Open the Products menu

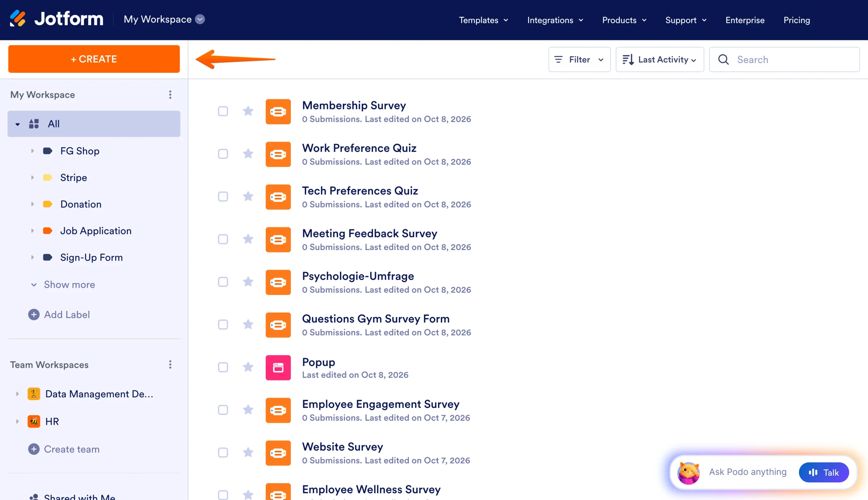pyautogui.click(x=624, y=20)
